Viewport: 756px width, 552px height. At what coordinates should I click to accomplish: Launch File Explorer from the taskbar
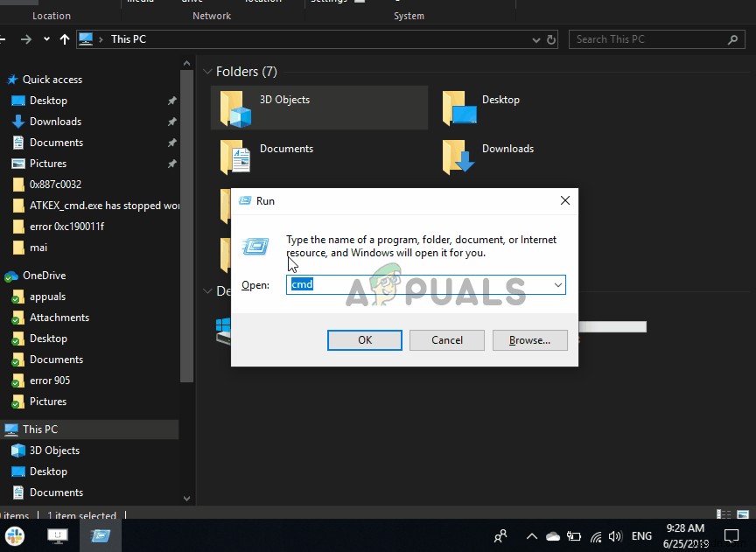point(100,535)
